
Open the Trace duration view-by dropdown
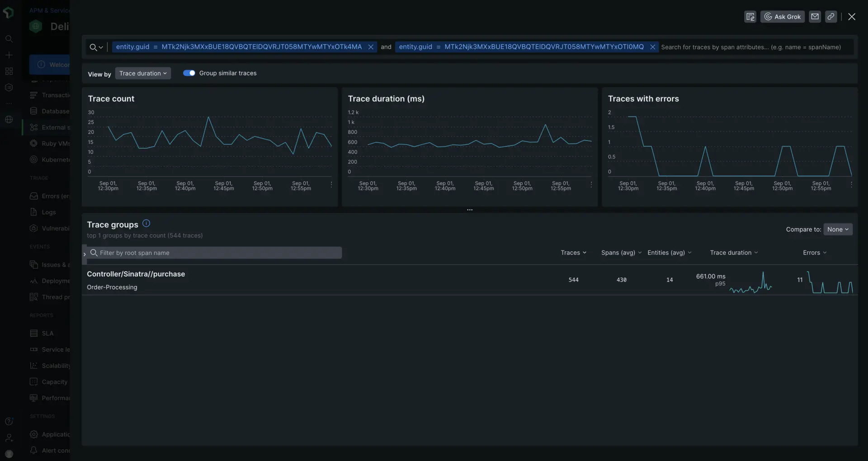click(143, 73)
